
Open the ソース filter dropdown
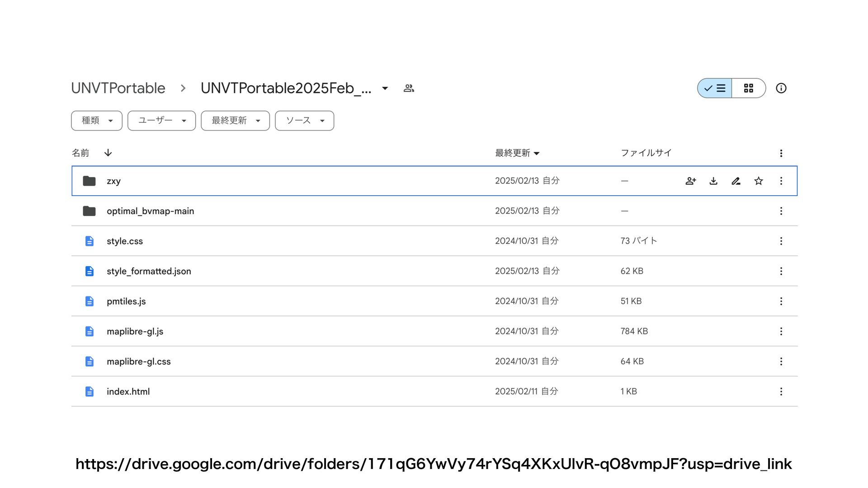pos(304,121)
